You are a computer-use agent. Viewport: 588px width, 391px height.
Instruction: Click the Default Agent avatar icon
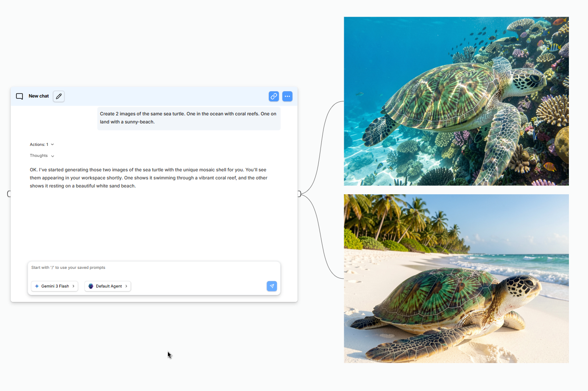pyautogui.click(x=90, y=286)
